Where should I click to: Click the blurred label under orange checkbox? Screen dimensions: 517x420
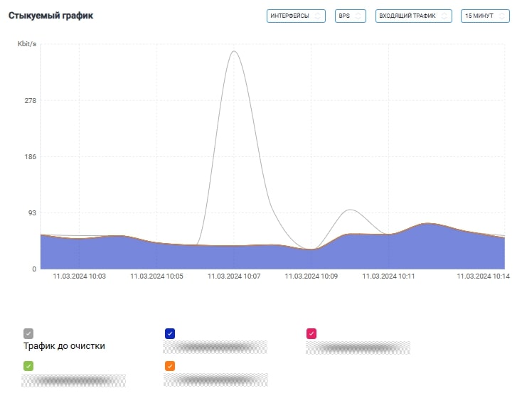tap(215, 379)
